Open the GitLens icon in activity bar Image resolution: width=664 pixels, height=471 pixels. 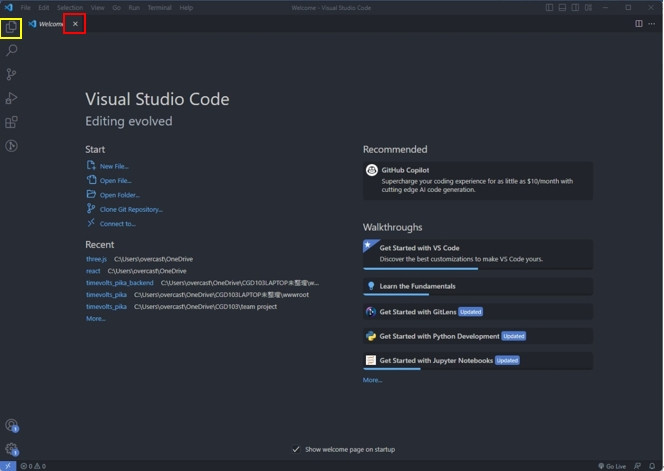click(12, 146)
